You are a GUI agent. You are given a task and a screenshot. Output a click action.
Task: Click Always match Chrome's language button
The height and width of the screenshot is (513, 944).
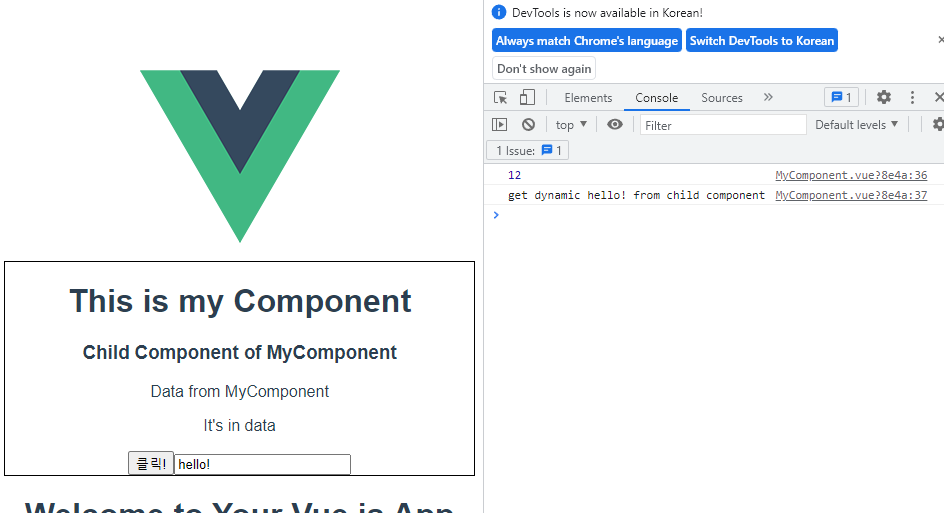tap(586, 40)
